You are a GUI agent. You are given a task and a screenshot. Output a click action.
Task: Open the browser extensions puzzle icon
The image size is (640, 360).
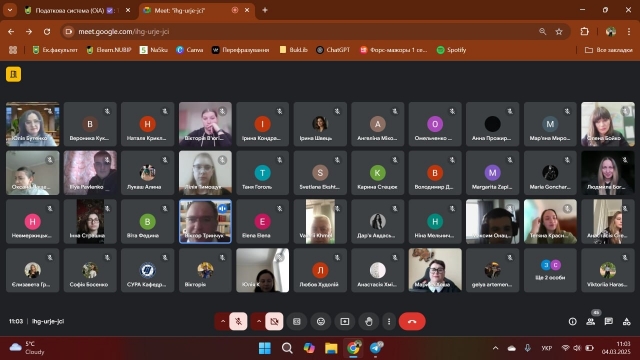click(x=584, y=31)
